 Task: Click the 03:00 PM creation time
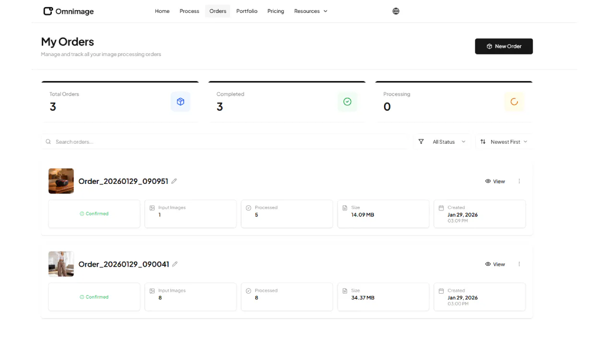click(458, 304)
